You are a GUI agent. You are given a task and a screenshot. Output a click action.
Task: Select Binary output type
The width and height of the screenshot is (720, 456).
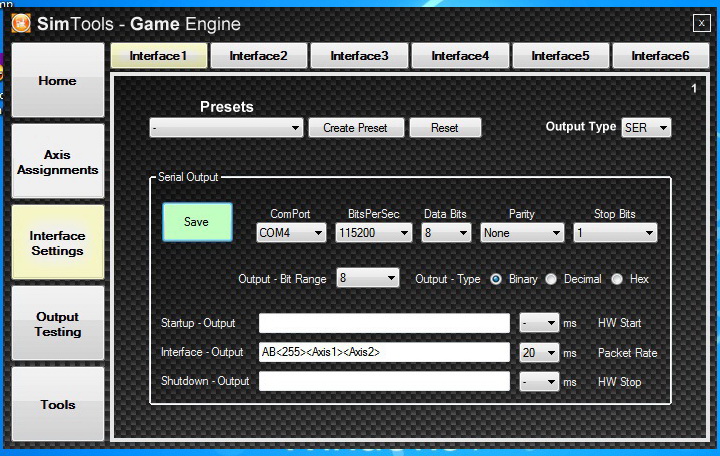click(x=496, y=279)
